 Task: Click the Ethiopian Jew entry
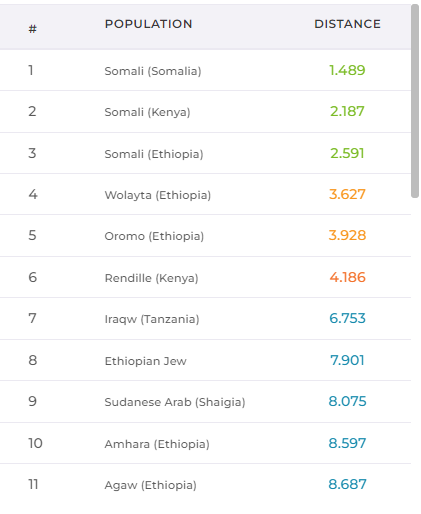[146, 361]
